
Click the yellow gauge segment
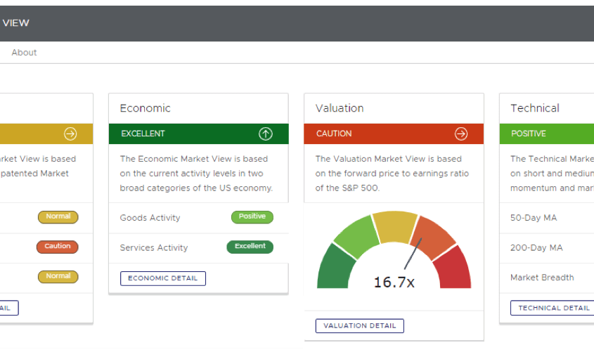click(394, 223)
